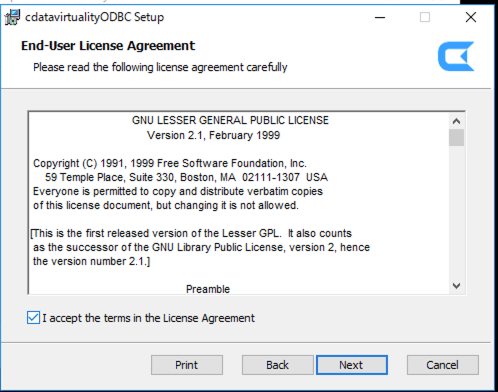The width and height of the screenshot is (498, 392).
Task: Minimize the cdatavirtualityODBC Setup window
Action: pos(380,17)
